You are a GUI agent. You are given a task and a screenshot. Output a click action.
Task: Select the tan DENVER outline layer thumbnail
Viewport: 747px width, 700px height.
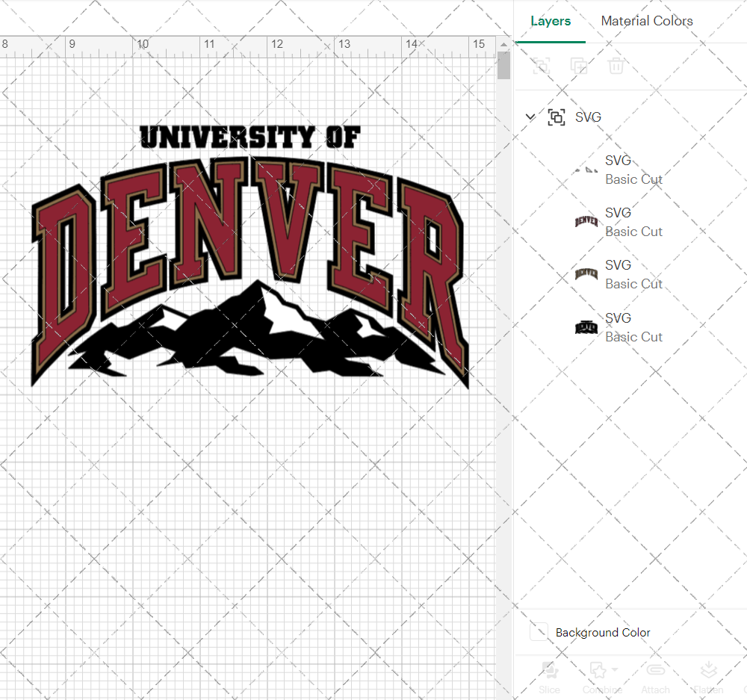tap(586, 274)
